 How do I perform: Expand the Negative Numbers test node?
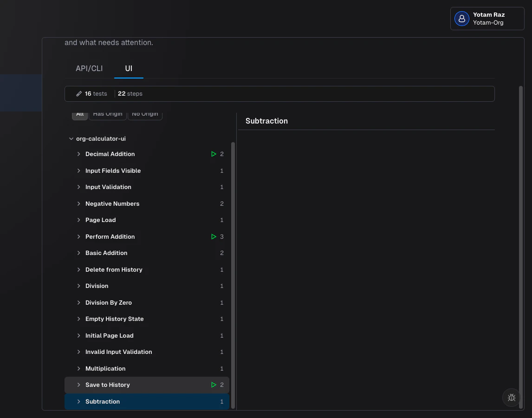pyautogui.click(x=79, y=203)
